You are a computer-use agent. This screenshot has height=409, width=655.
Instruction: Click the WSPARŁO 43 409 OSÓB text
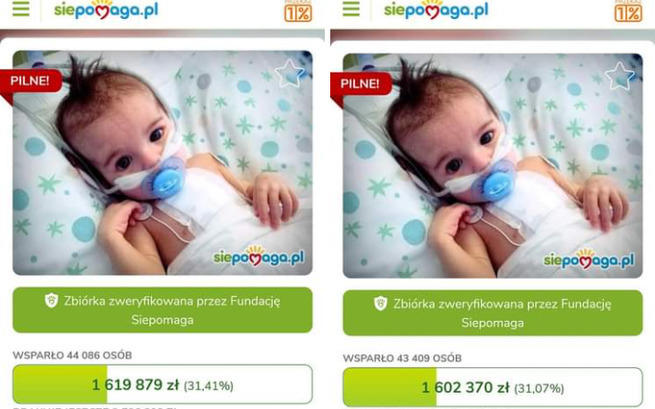[402, 358]
